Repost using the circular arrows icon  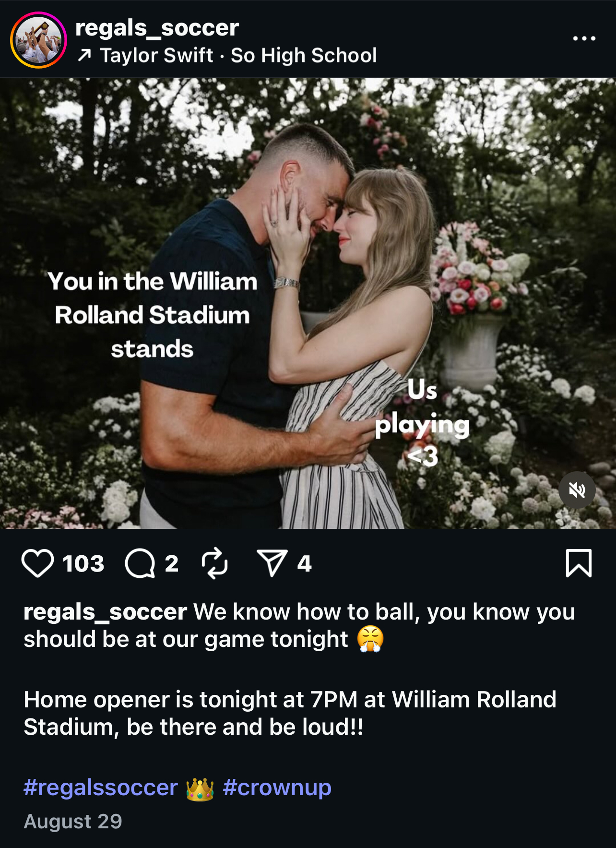214,563
